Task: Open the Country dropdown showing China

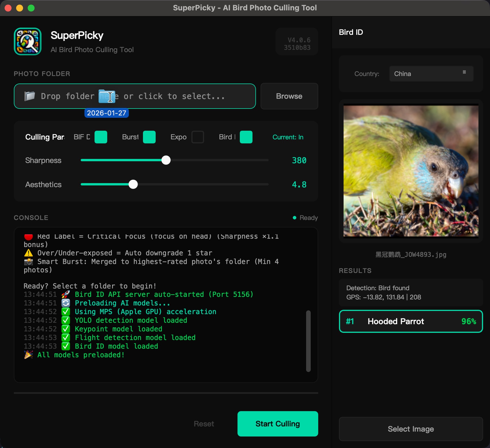Action: point(431,74)
